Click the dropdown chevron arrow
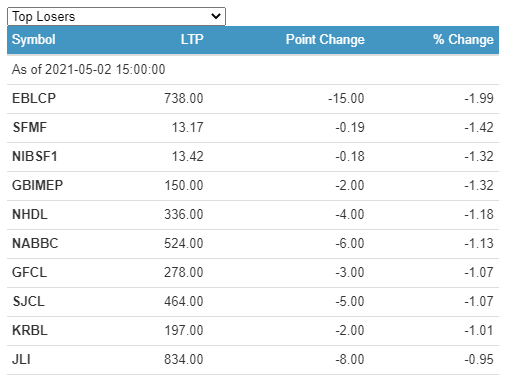Screen dimensions: 509x379 [x=216, y=16]
